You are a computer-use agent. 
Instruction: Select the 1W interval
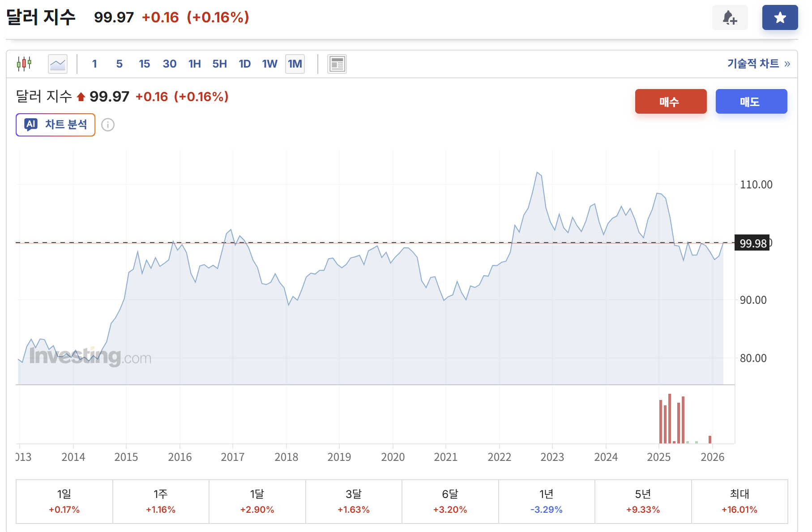(x=270, y=64)
